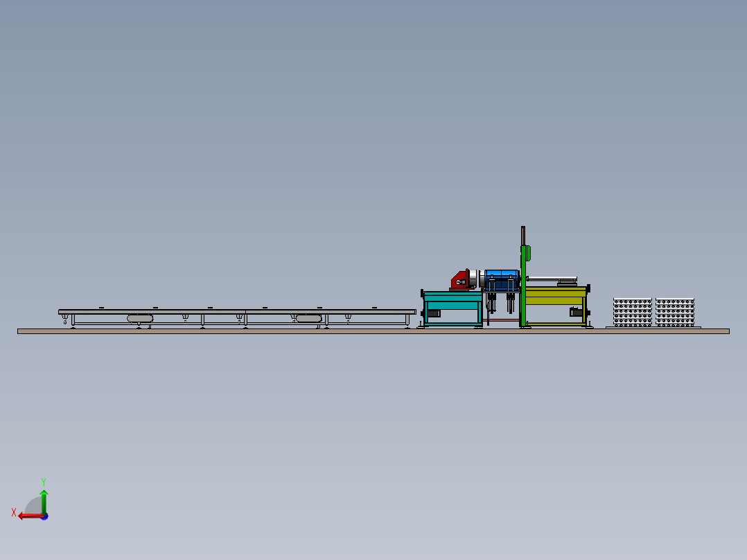The width and height of the screenshot is (747, 560).
Task: Select the right stack of pallets
Action: tap(675, 312)
